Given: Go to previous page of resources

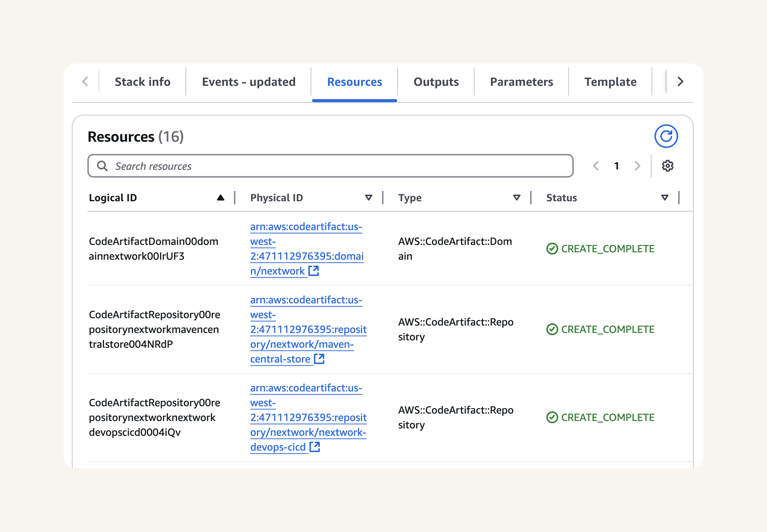Looking at the screenshot, I should pyautogui.click(x=596, y=166).
